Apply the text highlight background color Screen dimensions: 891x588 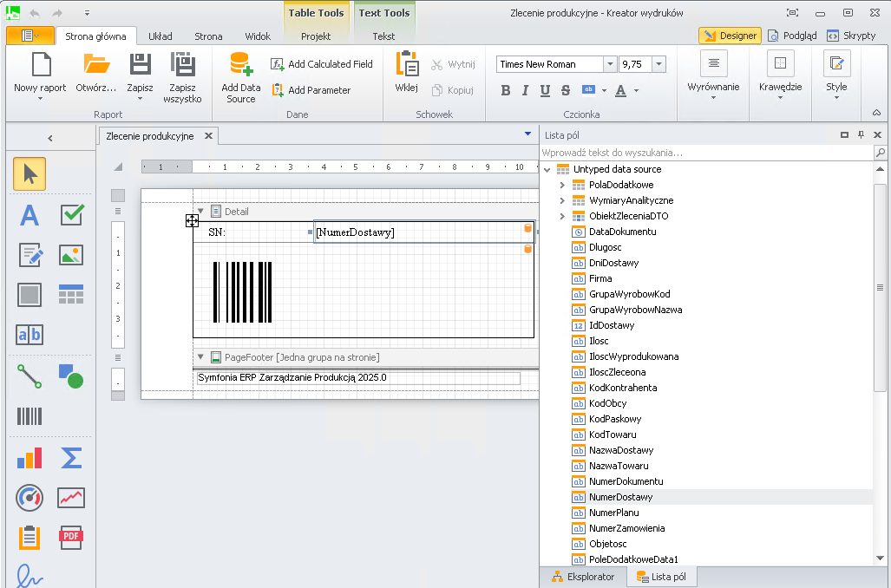pyautogui.click(x=589, y=90)
